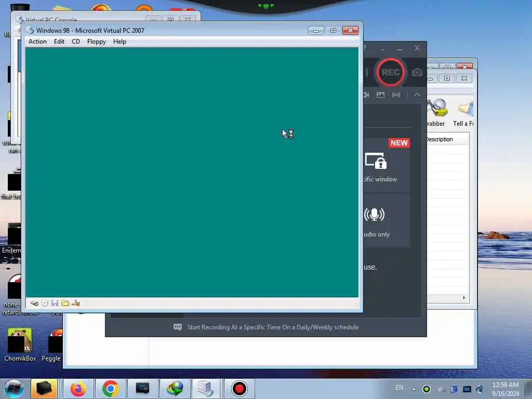Click the green circle tray icon
Image resolution: width=532 pixels, height=399 pixels.
coord(427,389)
